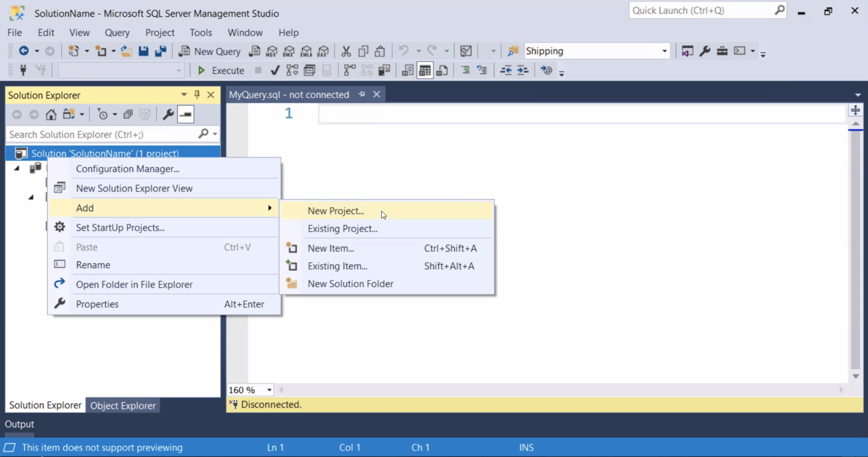This screenshot has height=457, width=868.
Task: Click the wrench Properties icon in main toolbar
Action: coord(705,51)
